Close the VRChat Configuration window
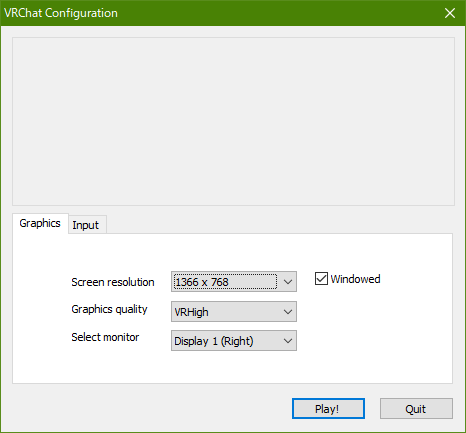Viewport: 466px width, 433px height. [x=450, y=13]
